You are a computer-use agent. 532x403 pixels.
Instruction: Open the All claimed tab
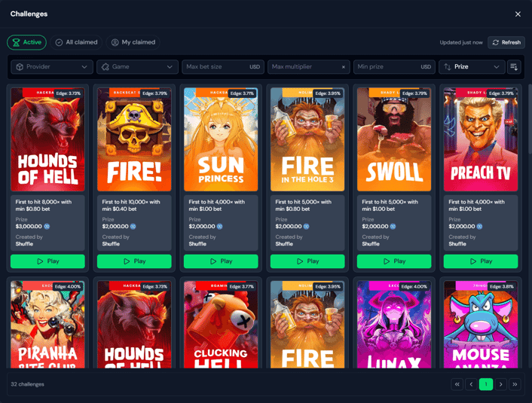coord(76,42)
